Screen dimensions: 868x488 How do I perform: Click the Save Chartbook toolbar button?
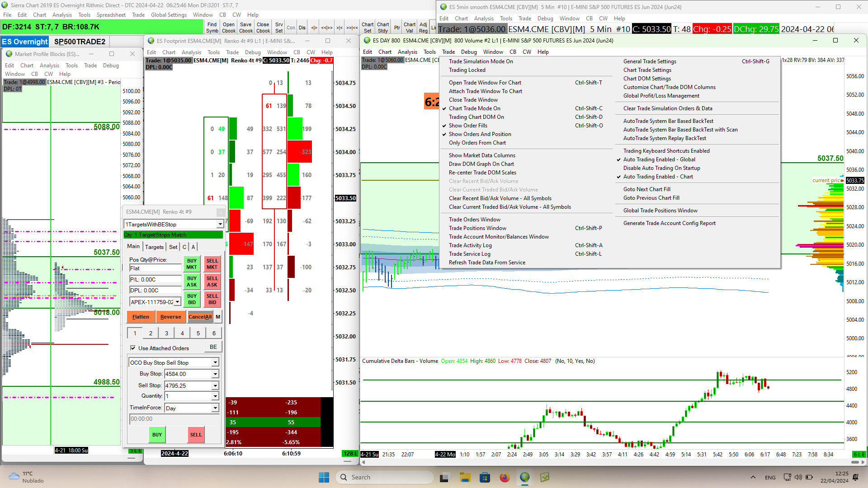(246, 28)
